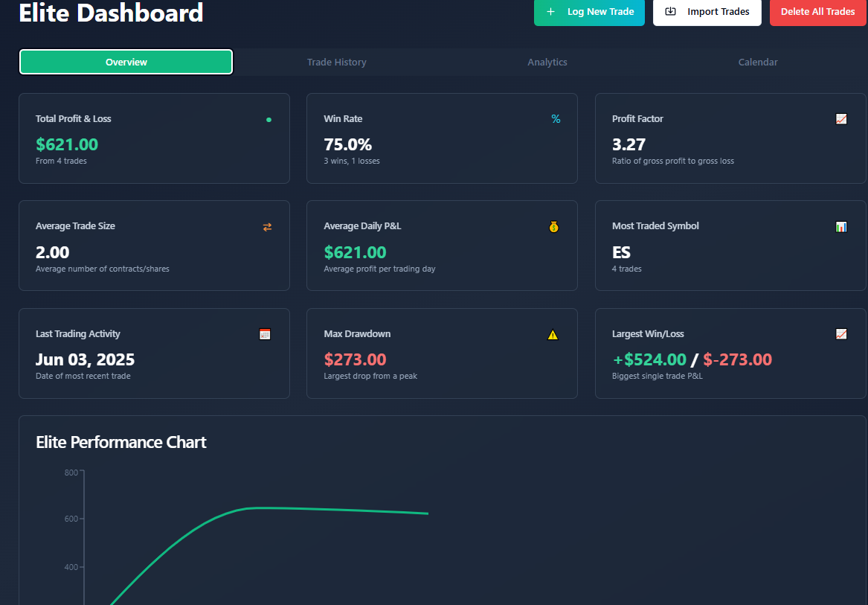Click the import icon on Import Trades

point(670,12)
